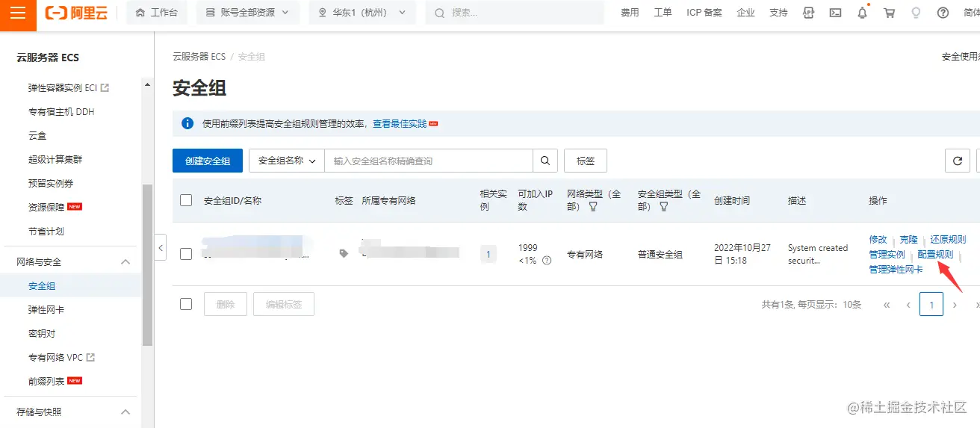This screenshot has height=428, width=980.
Task: Open 预留实例券 in sidebar
Action: tap(51, 184)
